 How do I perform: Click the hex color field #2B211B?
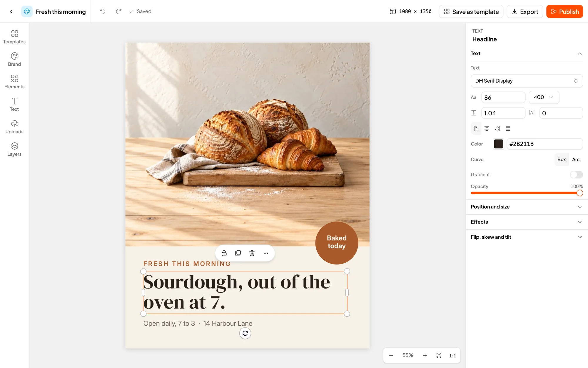[544, 144]
